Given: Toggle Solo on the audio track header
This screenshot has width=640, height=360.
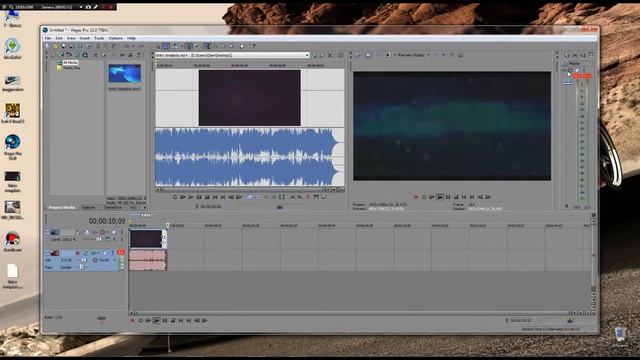Looking at the screenshot, I should [113, 253].
